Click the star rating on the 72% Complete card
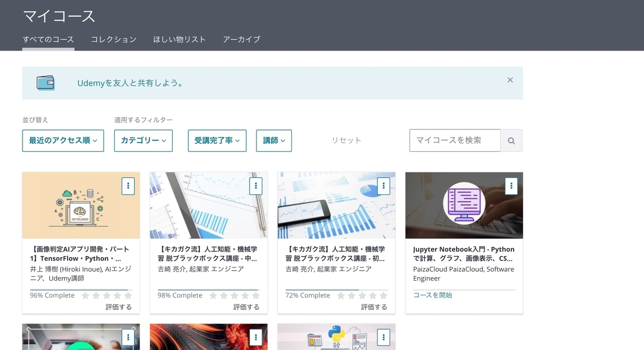 362,295
